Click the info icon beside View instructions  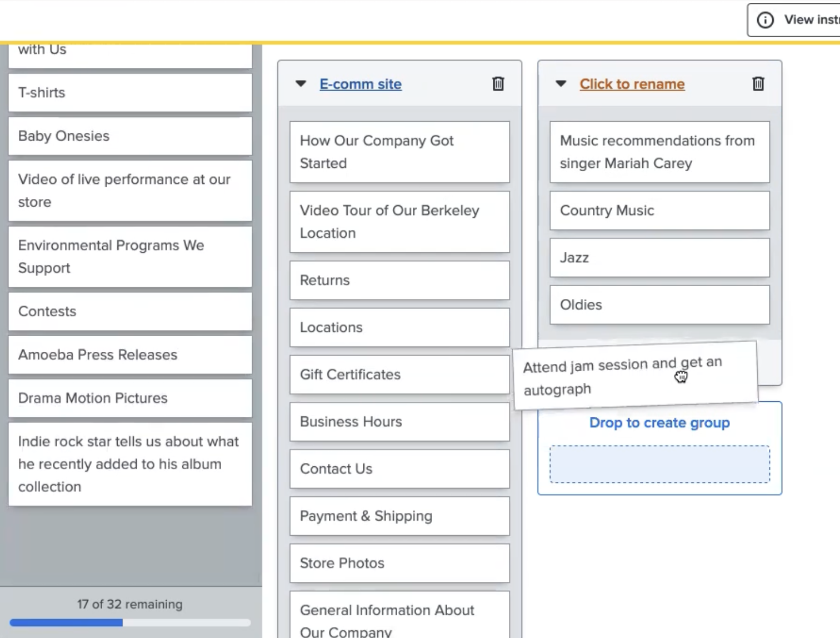[x=765, y=21]
